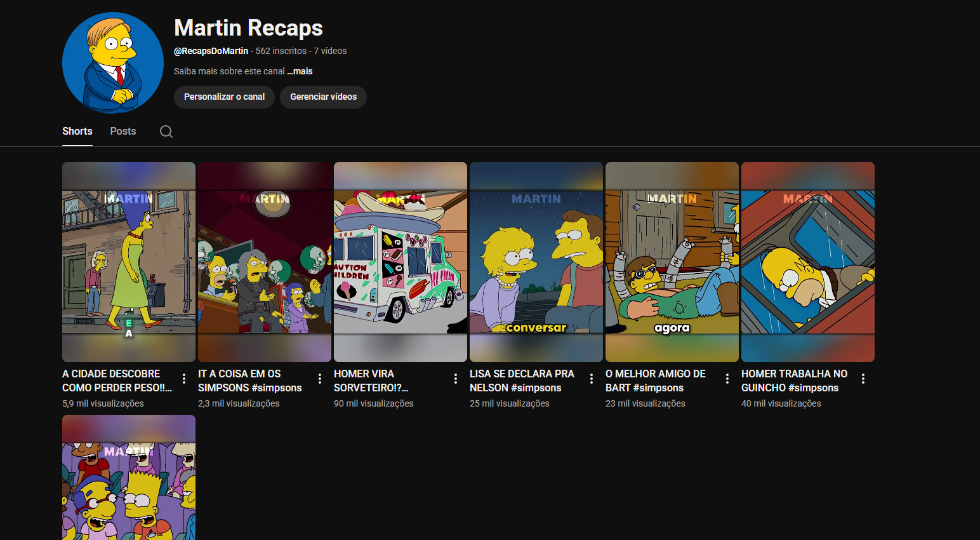Click the 40 mil visualizações text
Image resolution: width=980 pixels, height=540 pixels.
point(781,403)
